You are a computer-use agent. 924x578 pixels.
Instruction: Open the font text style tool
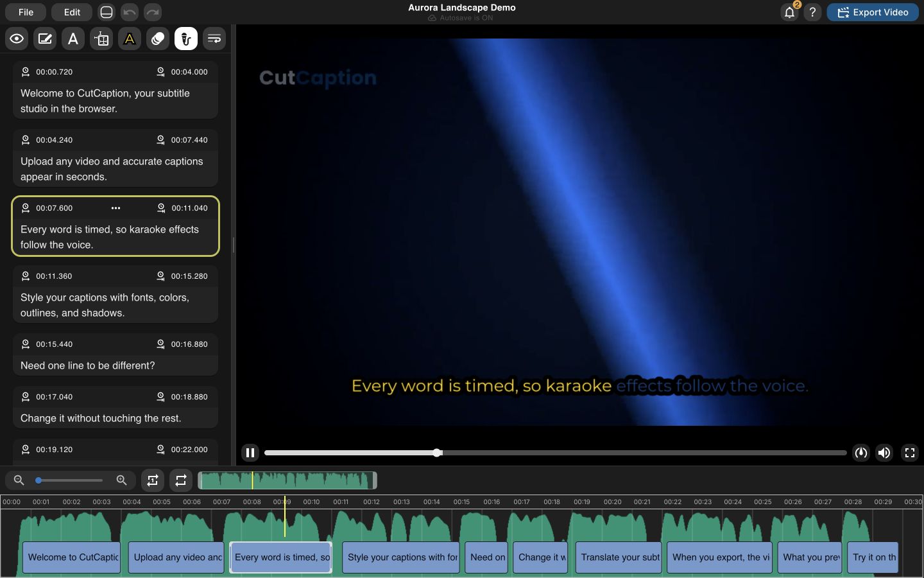73,39
